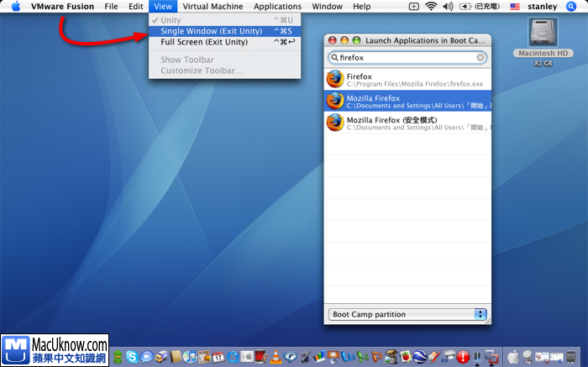Click the VLC cone icon in the Dock
This screenshot has width=588, height=367.
pos(276,357)
